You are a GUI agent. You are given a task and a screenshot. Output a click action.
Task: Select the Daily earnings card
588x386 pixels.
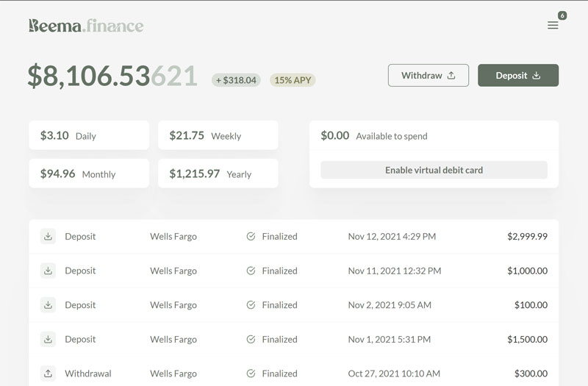pos(89,135)
